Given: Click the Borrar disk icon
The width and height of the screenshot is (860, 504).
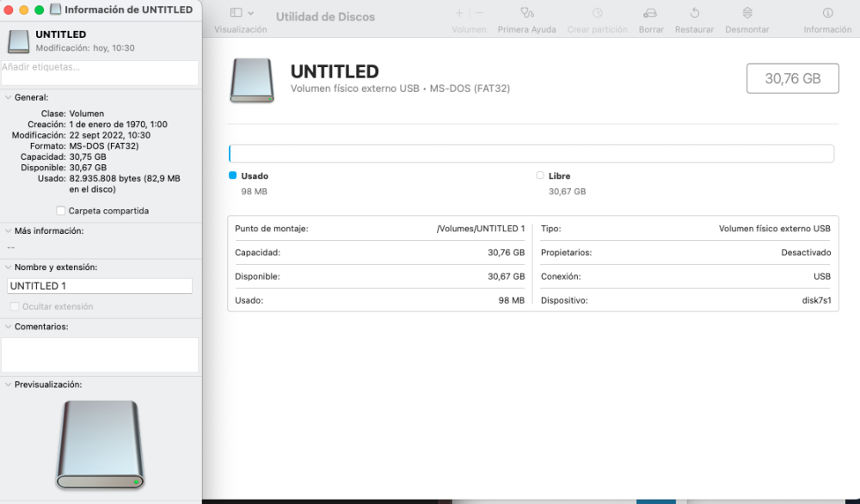Looking at the screenshot, I should coord(650,13).
